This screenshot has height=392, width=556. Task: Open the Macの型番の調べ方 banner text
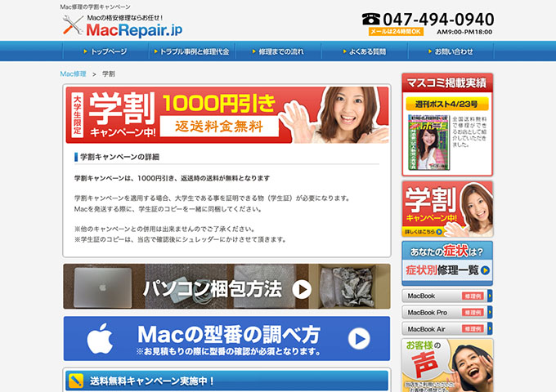click(x=229, y=335)
